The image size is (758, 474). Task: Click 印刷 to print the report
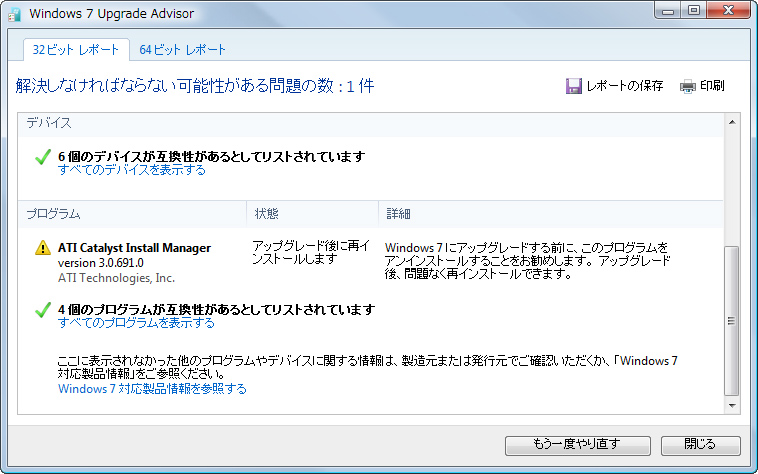click(x=712, y=86)
